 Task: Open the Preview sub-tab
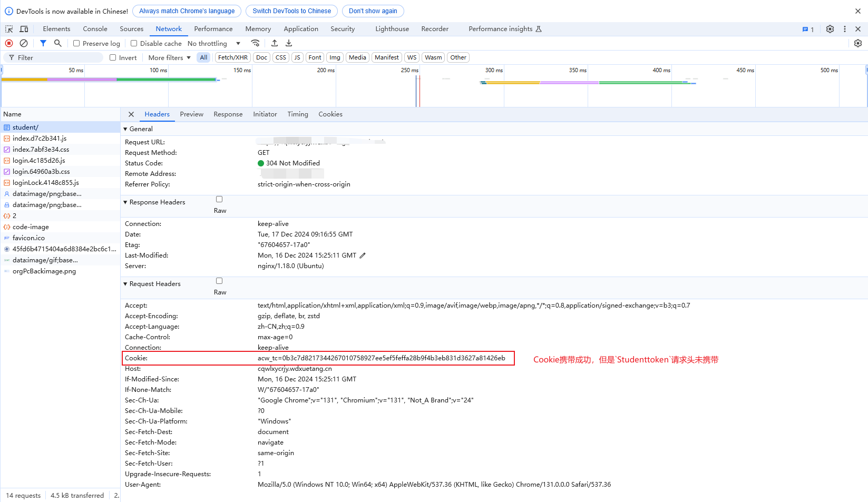pos(191,114)
